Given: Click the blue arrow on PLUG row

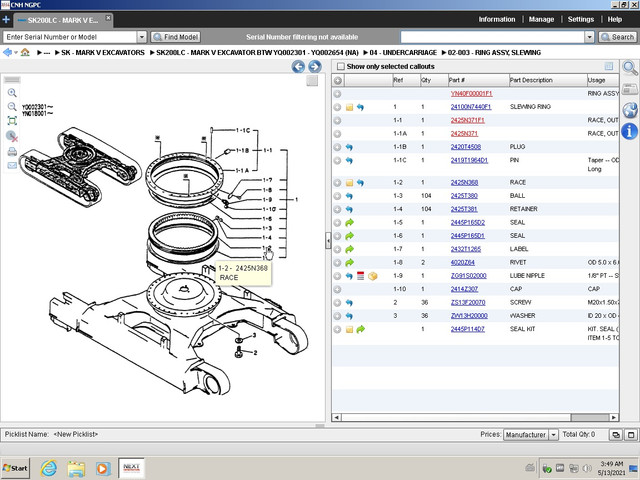Looking at the screenshot, I should (349, 147).
